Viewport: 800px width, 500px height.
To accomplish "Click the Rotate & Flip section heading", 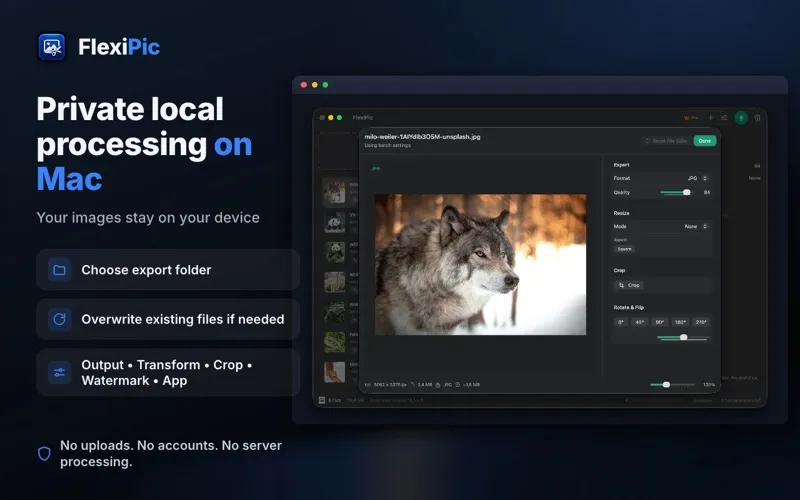I will point(629,308).
